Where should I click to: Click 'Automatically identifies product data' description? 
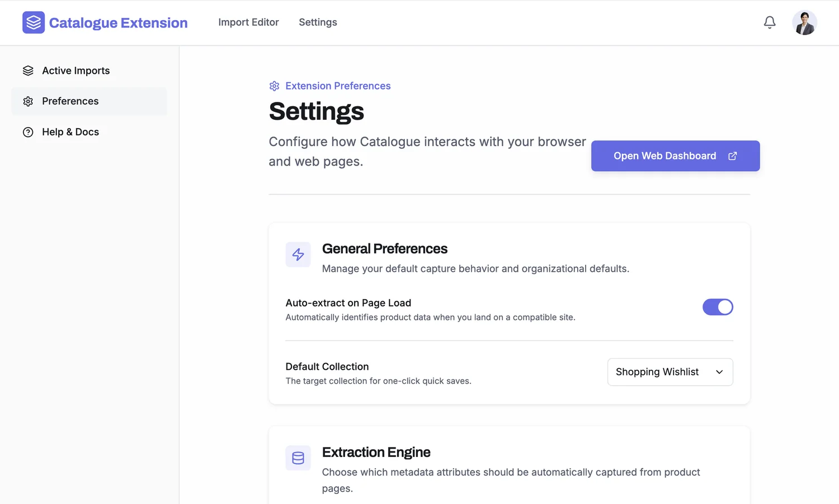(430, 317)
